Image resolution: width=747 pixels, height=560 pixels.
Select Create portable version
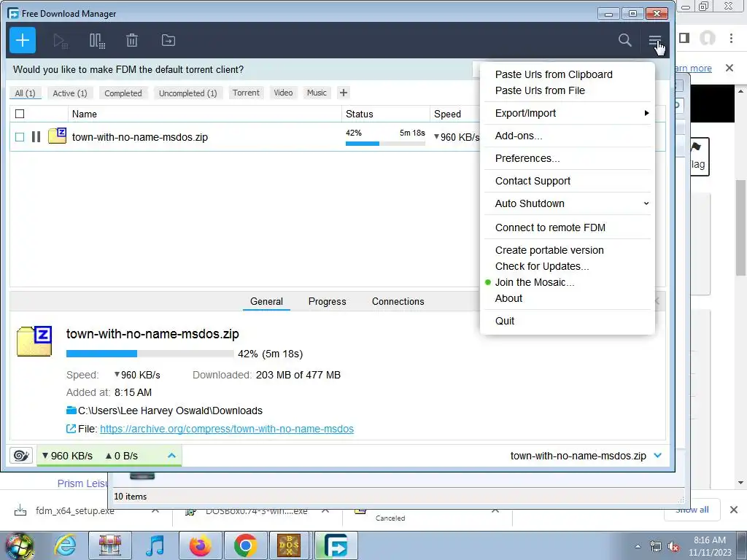pos(549,250)
